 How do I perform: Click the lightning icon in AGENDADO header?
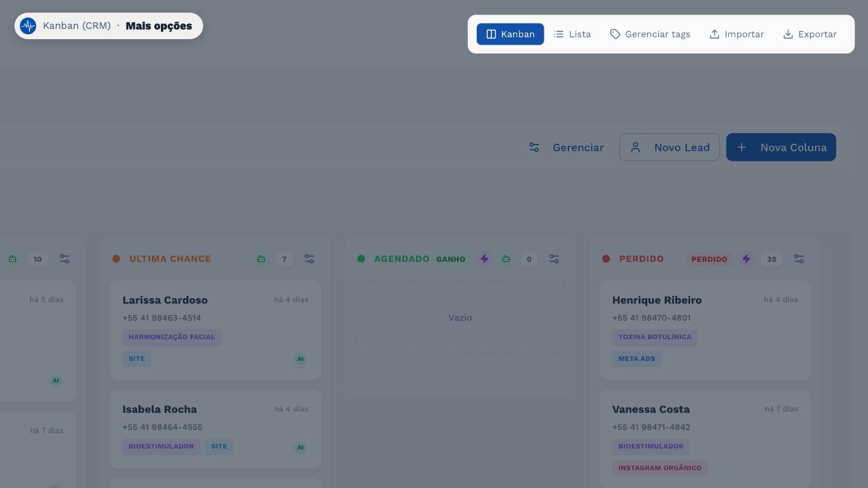[x=484, y=259]
